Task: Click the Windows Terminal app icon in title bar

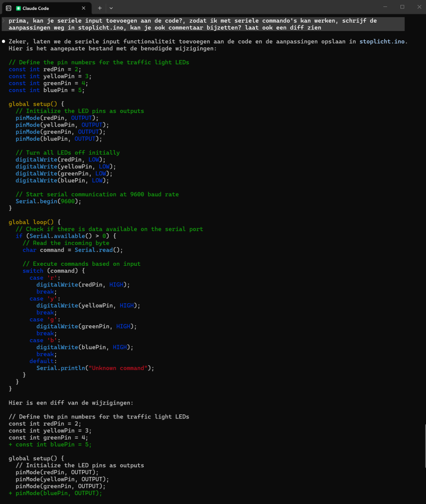Action: (x=8, y=8)
